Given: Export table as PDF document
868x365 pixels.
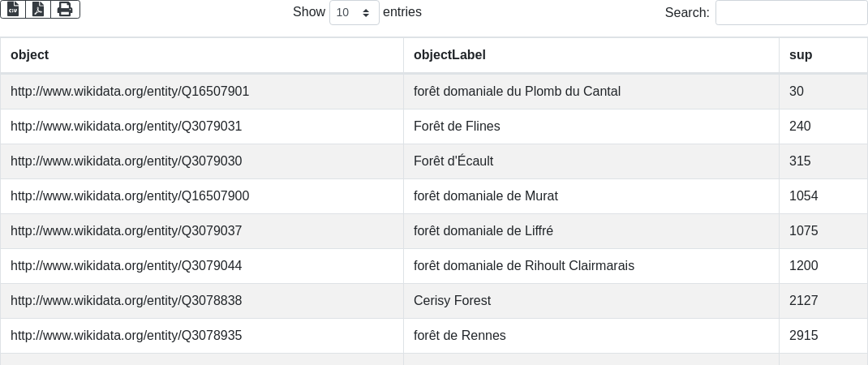Looking at the screenshot, I should [38, 9].
